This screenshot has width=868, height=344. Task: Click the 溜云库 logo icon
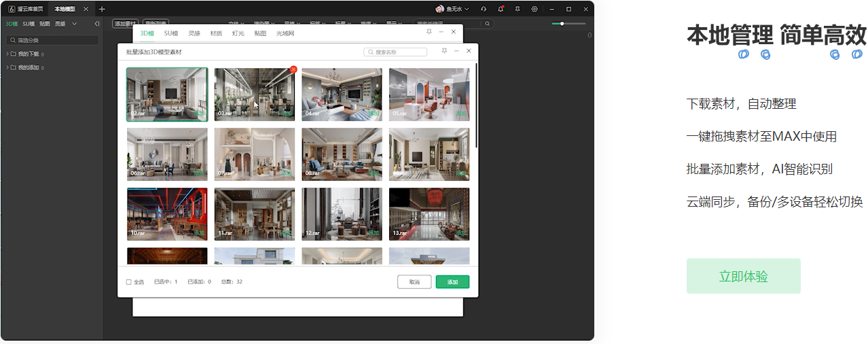coord(12,9)
